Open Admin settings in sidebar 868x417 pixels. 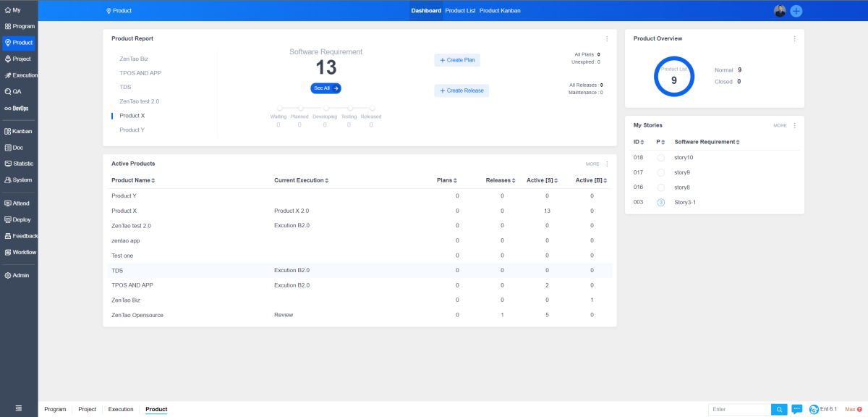point(19,275)
